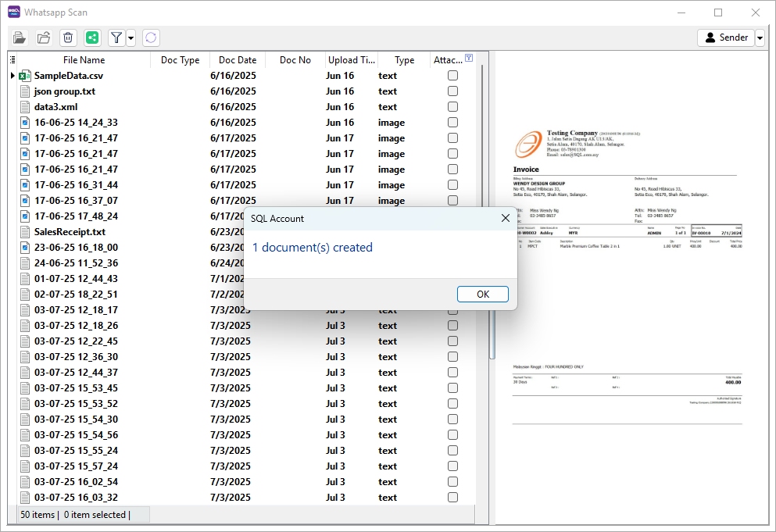
Task: Open the column chooser grid icon
Action: tap(13, 60)
